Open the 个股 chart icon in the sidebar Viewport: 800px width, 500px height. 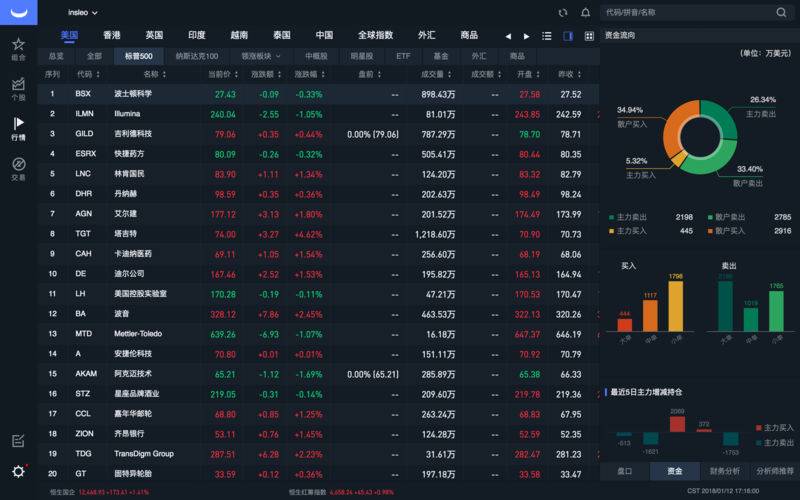[18, 84]
